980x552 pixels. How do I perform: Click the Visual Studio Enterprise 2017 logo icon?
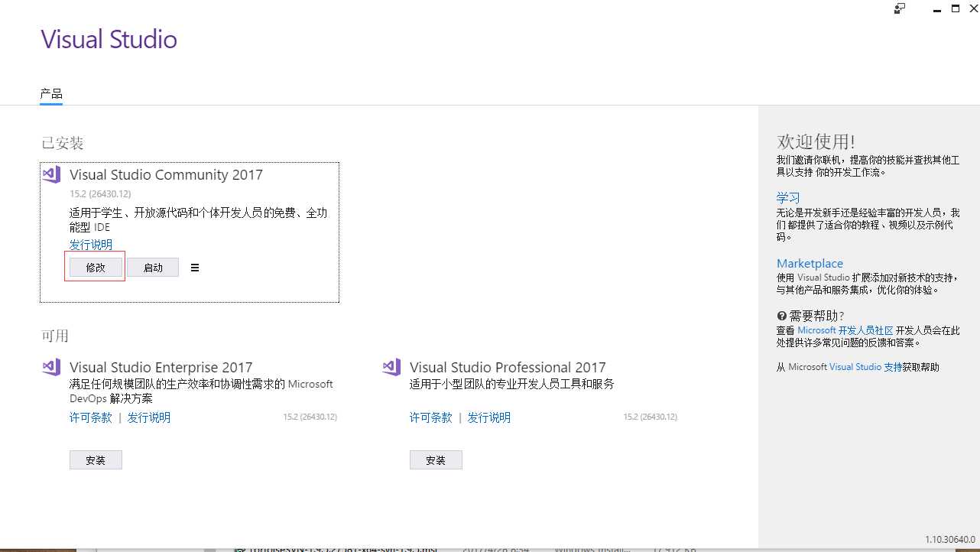pyautogui.click(x=51, y=367)
